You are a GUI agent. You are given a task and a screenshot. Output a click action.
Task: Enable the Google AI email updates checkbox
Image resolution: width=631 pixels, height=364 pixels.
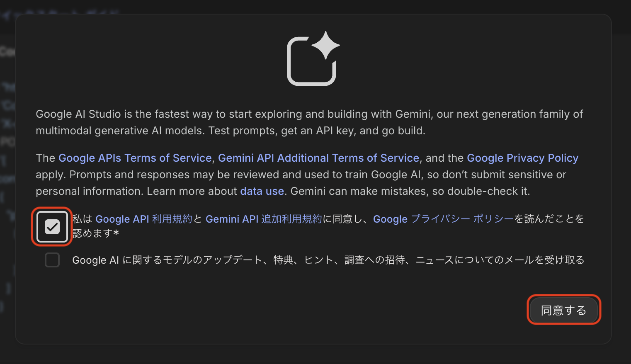click(52, 260)
